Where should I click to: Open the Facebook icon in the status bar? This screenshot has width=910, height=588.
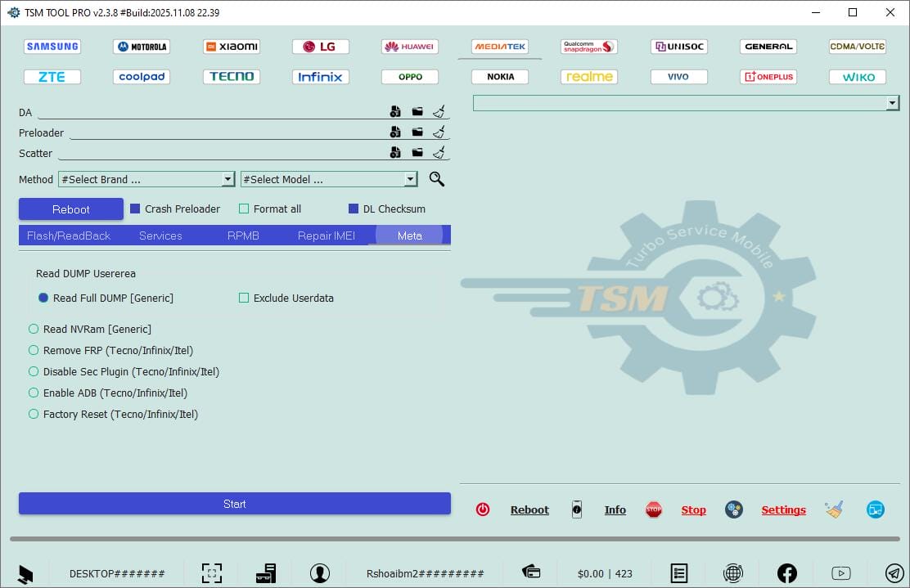(786, 572)
